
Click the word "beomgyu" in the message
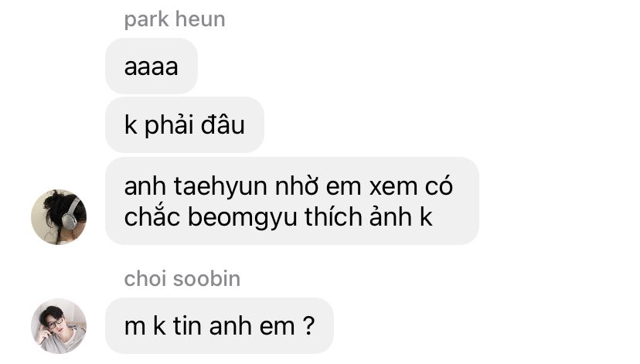tap(242, 217)
